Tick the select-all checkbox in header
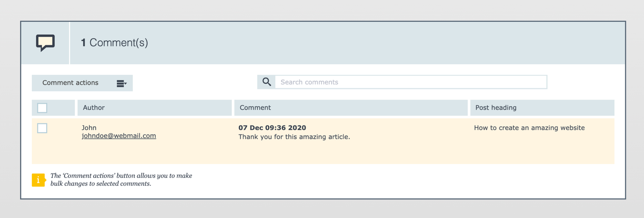Screen dimensions: 644x218 [x=42, y=108]
